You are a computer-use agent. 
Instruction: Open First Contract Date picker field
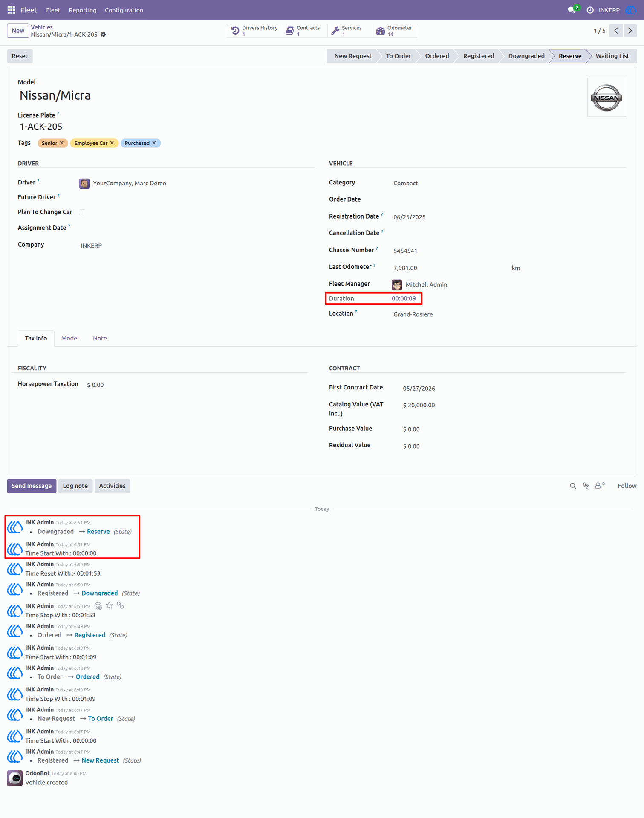514,389
